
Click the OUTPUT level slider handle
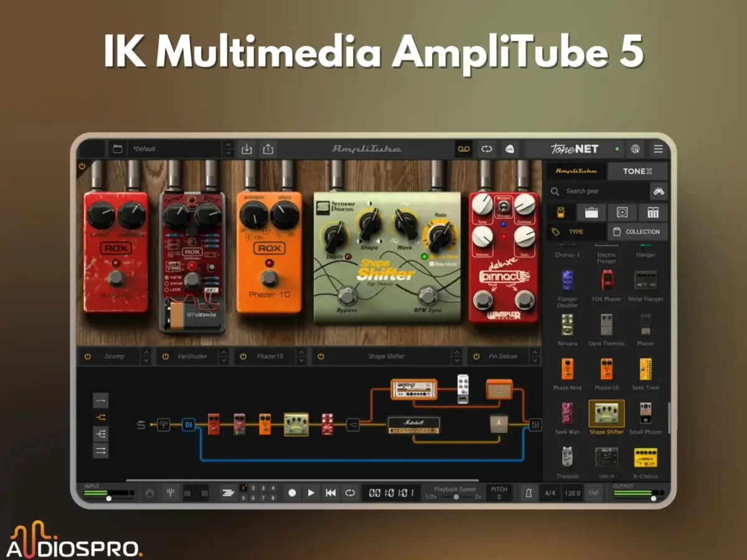(654, 498)
